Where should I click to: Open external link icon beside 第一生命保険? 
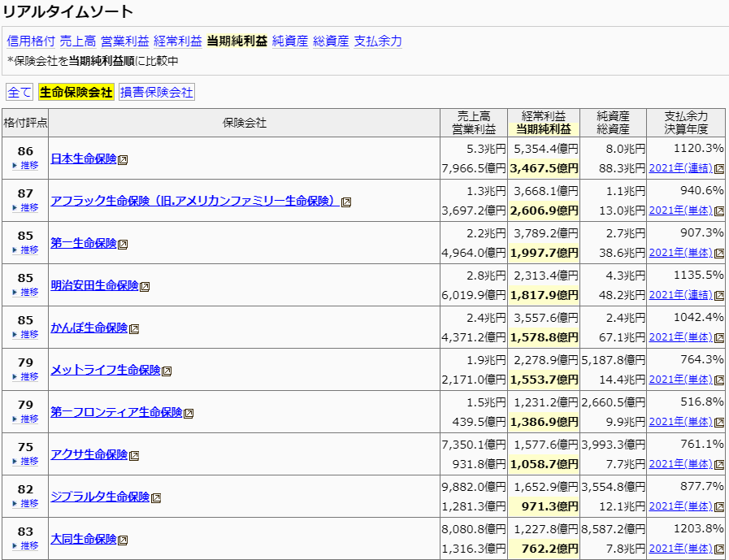[123, 245]
